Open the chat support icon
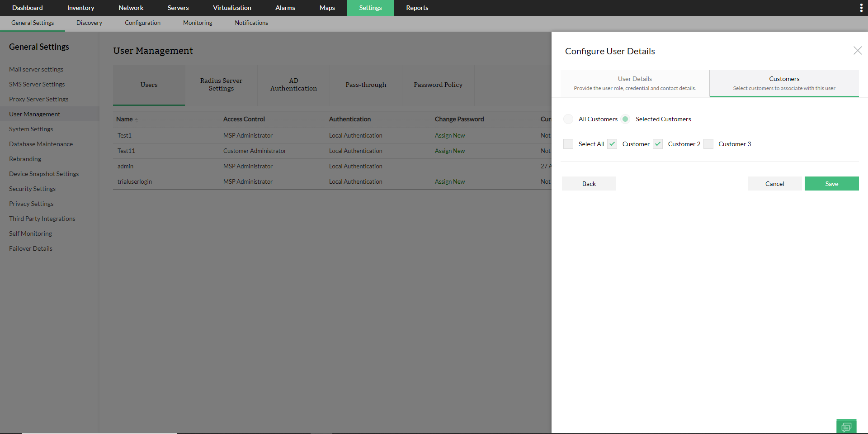 coord(846,426)
